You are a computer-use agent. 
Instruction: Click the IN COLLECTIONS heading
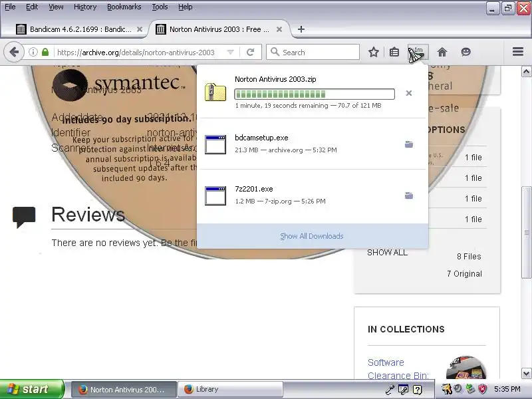pyautogui.click(x=406, y=329)
